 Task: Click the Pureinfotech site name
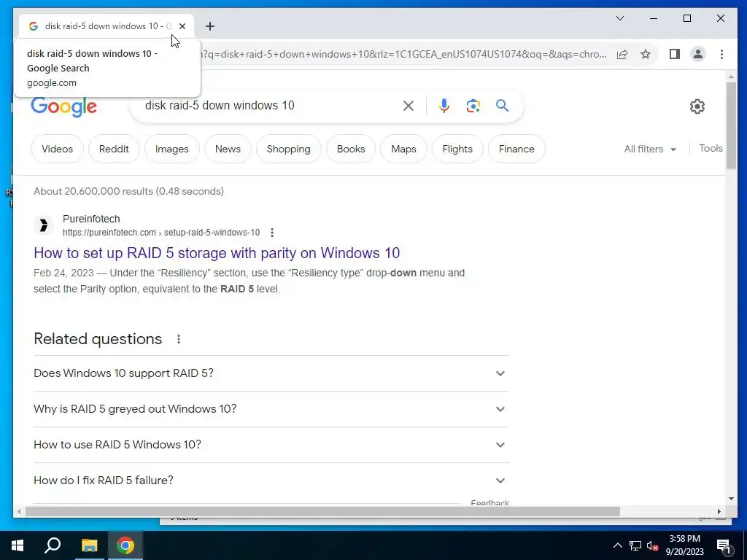pyautogui.click(x=91, y=219)
